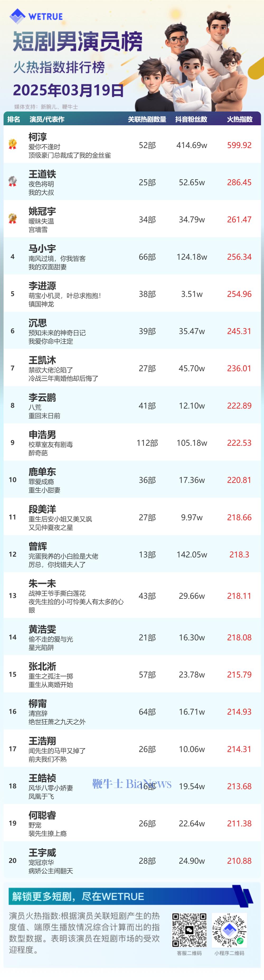The image size is (264, 980).
Task: Click the 火热指数 column header
Action: pyautogui.click(x=240, y=119)
